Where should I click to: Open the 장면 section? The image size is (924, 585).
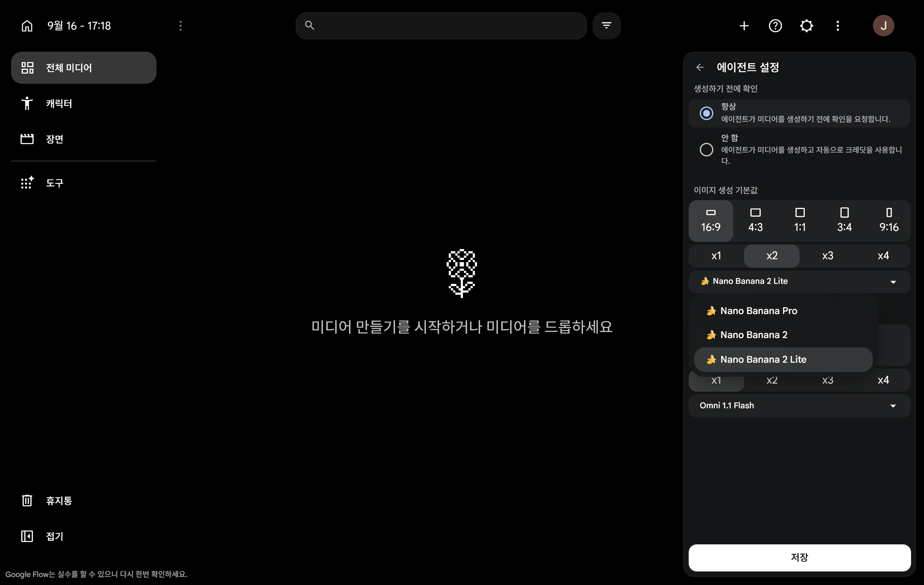[x=84, y=139]
